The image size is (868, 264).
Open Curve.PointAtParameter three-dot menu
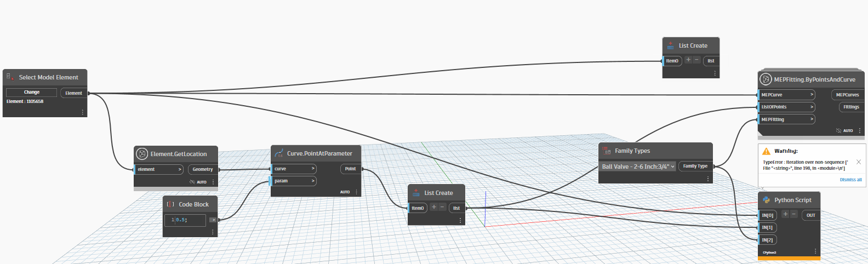coord(356,192)
